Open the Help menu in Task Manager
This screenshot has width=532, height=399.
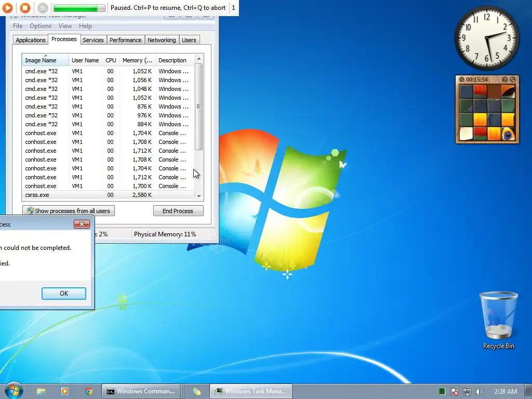coord(85,26)
